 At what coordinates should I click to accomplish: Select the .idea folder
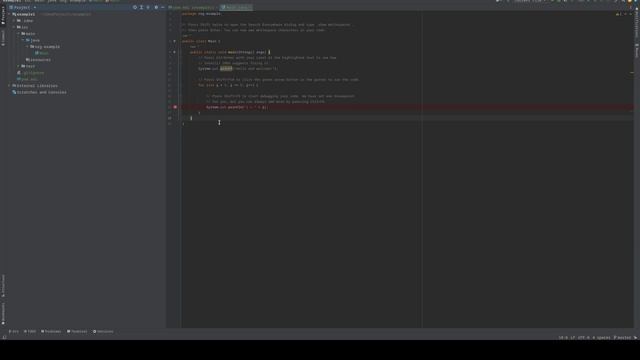click(x=25, y=21)
